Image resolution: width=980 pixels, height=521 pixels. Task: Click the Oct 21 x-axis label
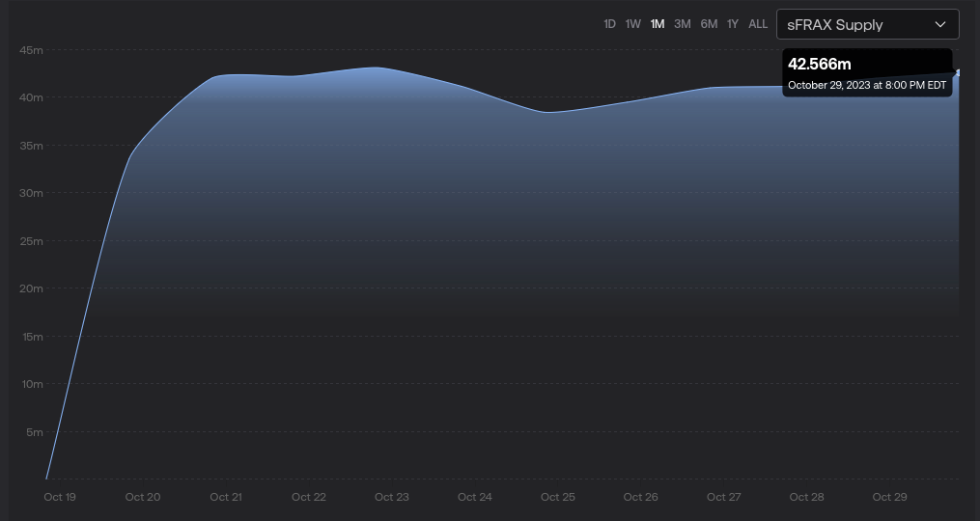[x=226, y=497]
